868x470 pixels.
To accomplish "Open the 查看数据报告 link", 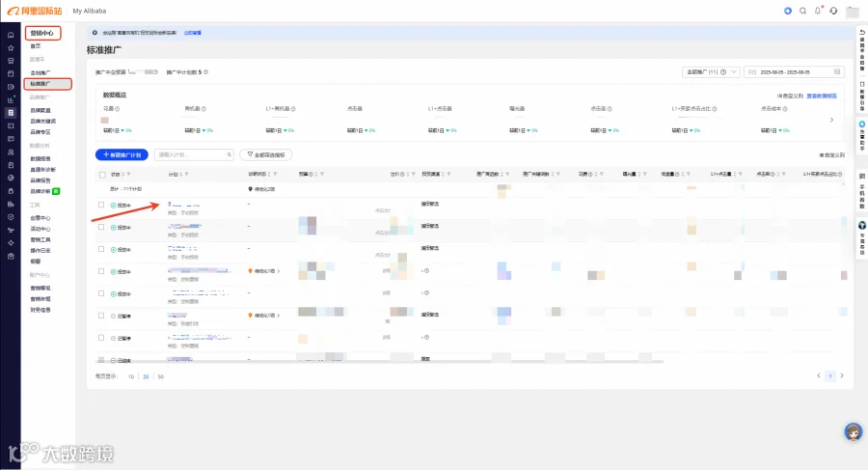I will 822,96.
